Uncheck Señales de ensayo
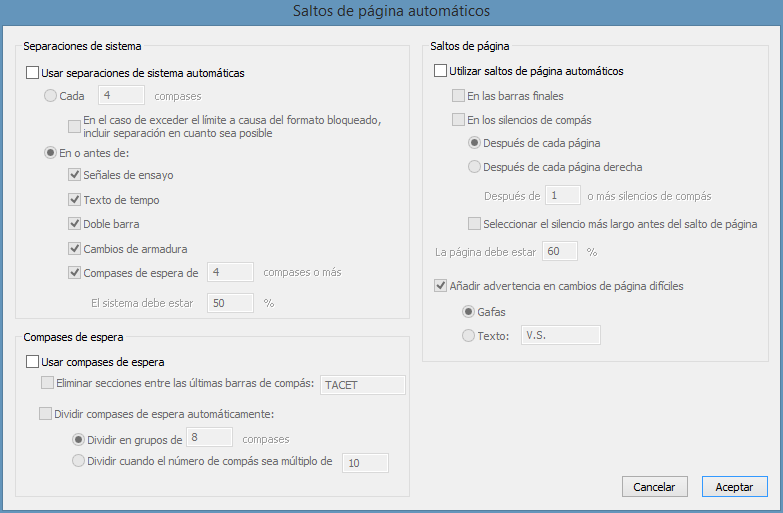The image size is (783, 513). coord(74,174)
